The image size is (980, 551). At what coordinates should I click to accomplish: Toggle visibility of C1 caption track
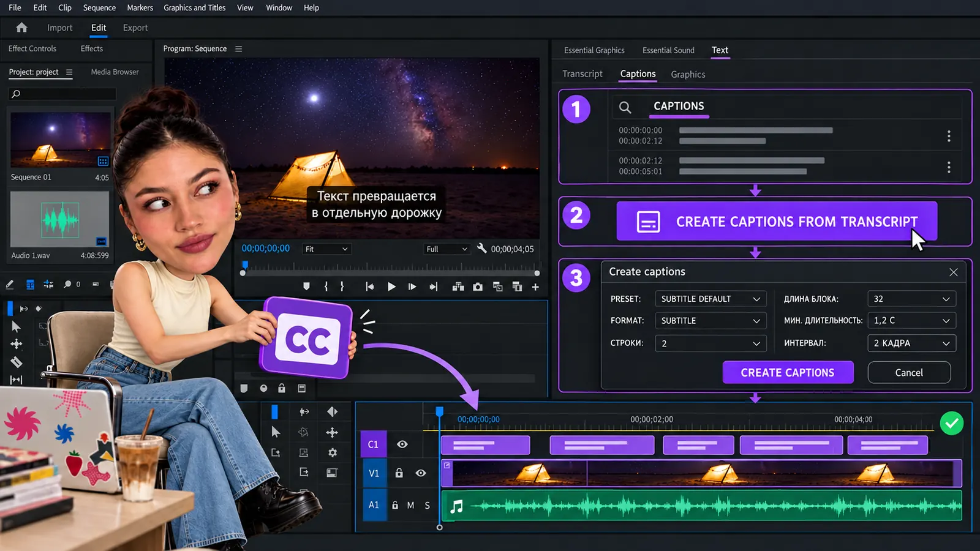click(402, 444)
